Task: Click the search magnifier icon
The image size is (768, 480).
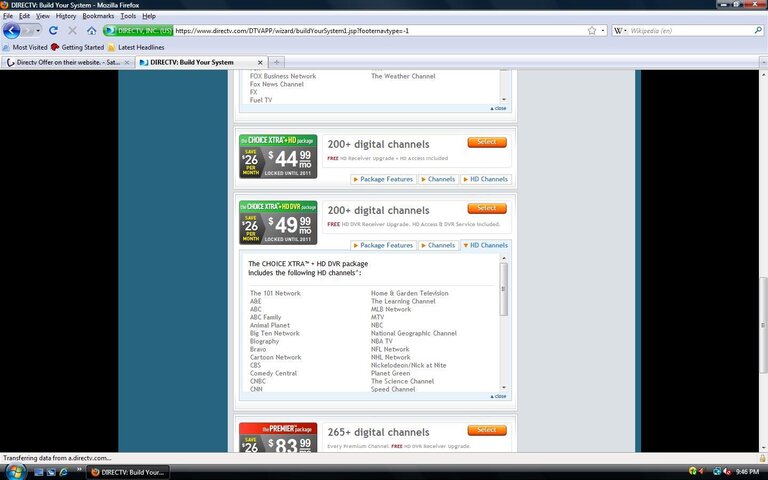Action: point(758,30)
